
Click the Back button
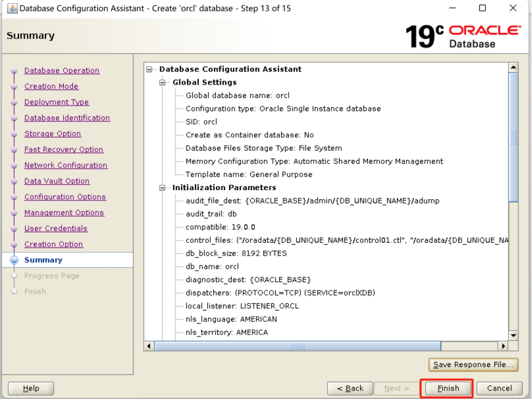350,388
